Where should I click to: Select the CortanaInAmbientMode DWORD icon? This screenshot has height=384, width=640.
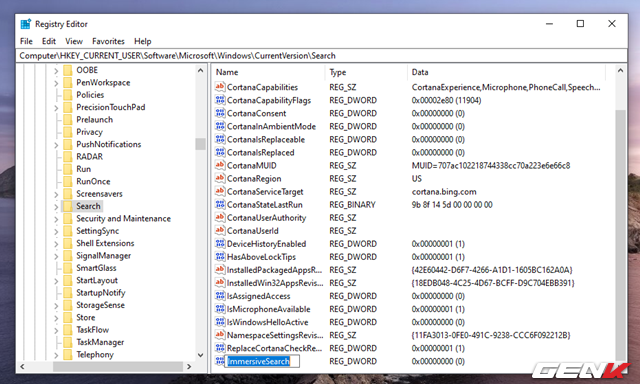click(x=220, y=126)
